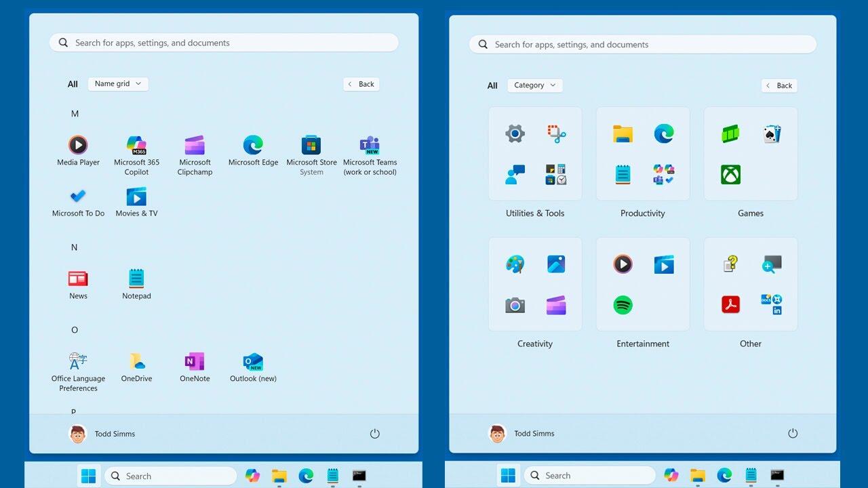Open Feedback Hub icon in Utilities & Tools
This screenshot has height=488, width=868.
point(515,174)
